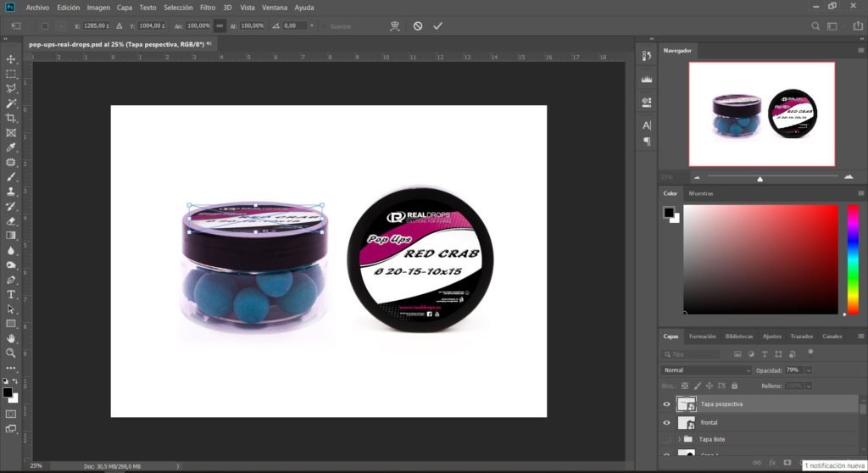Toggle lock image pixels brush icon

(x=697, y=386)
